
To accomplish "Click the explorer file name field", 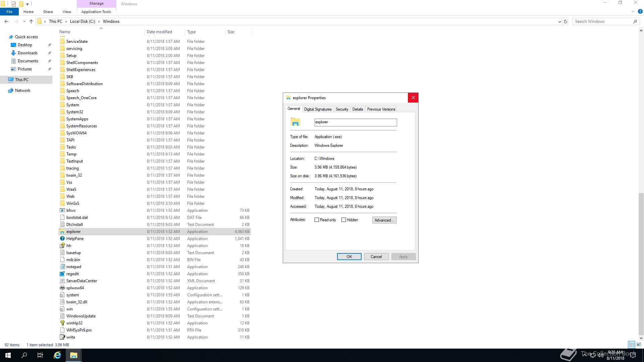I will [x=356, y=122].
